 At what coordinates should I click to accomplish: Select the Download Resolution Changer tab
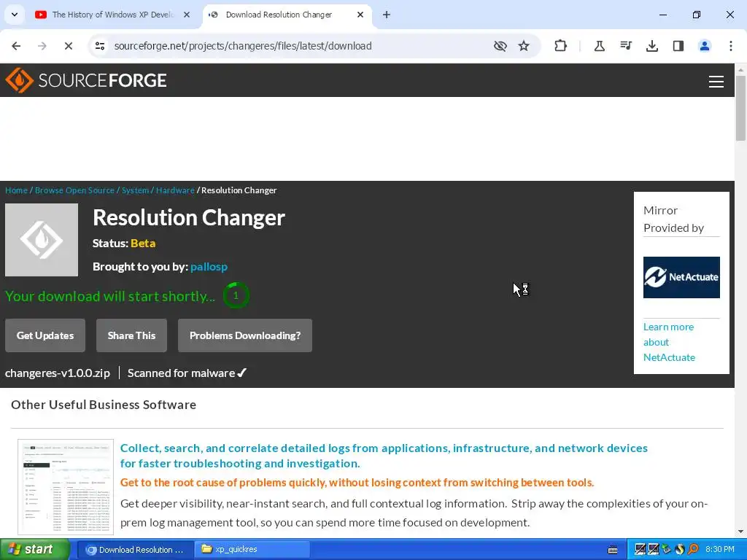click(x=287, y=15)
